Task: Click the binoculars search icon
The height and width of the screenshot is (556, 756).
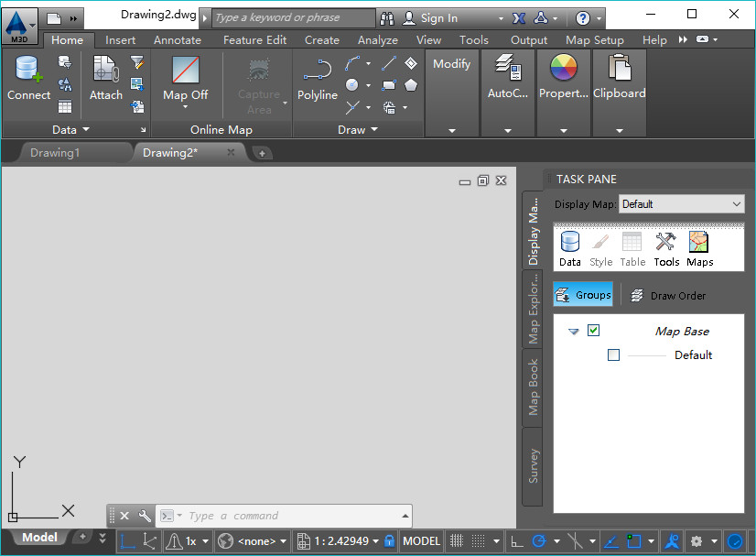Action: (x=386, y=18)
